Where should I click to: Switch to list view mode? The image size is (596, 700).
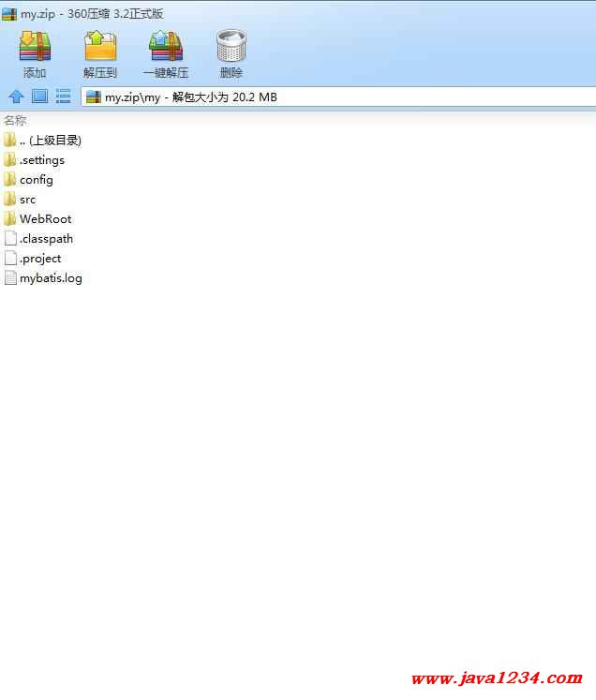(64, 97)
